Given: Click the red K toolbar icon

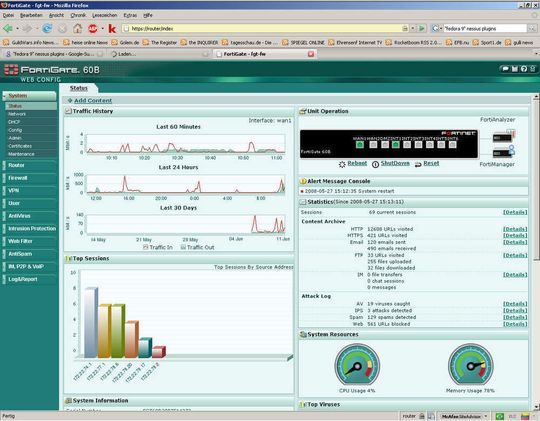Looking at the screenshot, I should (x=112, y=29).
